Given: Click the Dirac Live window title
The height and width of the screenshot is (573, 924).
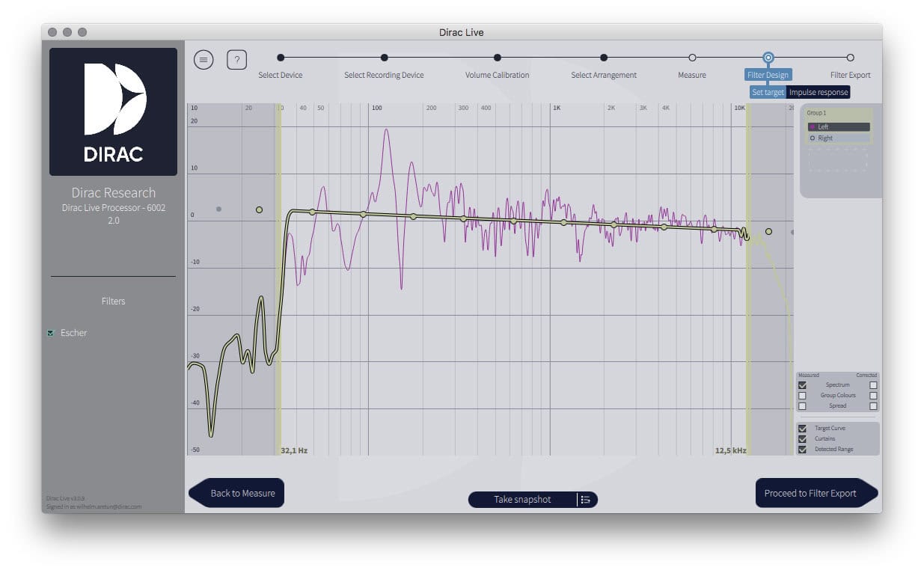Looking at the screenshot, I should coord(462,32).
